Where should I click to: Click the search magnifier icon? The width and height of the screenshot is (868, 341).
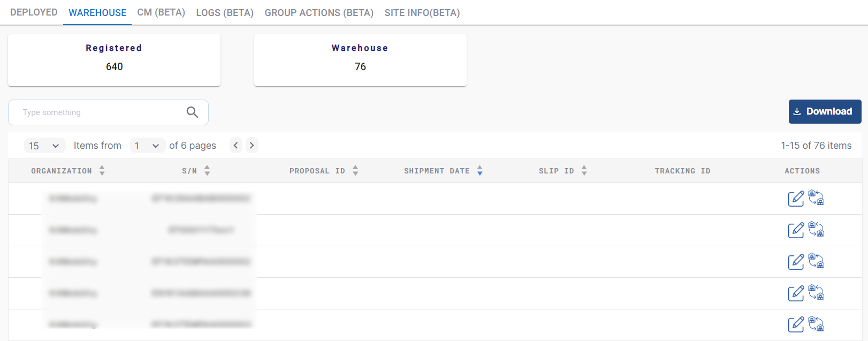(192, 112)
